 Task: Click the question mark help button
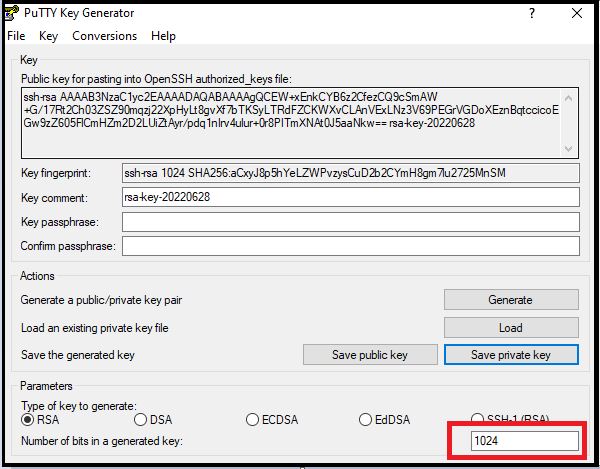[532, 13]
